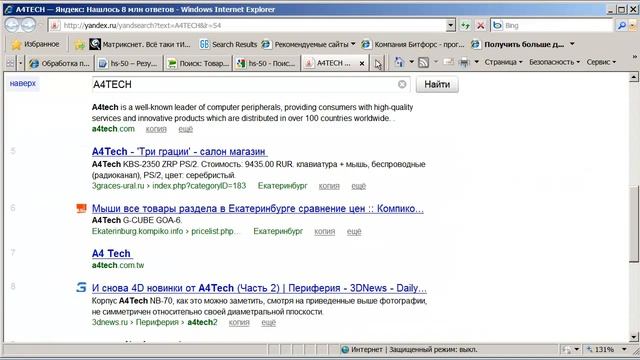Open the Страница menu

[503, 62]
